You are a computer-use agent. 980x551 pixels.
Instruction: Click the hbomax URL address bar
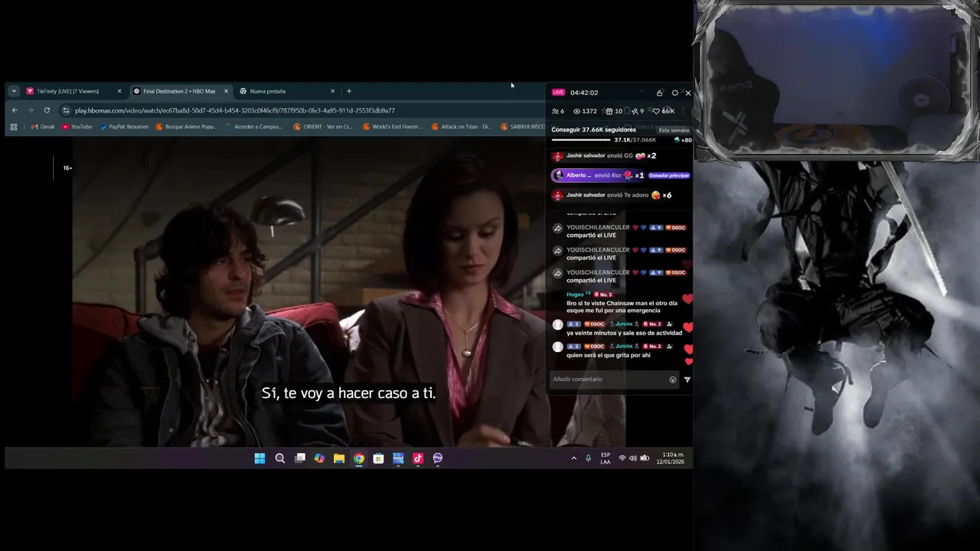tap(306, 110)
